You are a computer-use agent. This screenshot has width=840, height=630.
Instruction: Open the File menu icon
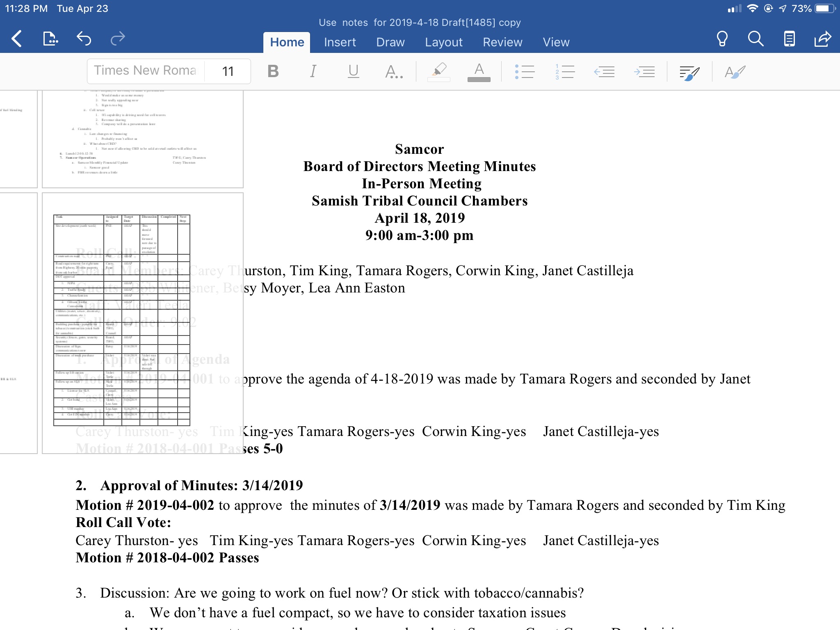[50, 39]
